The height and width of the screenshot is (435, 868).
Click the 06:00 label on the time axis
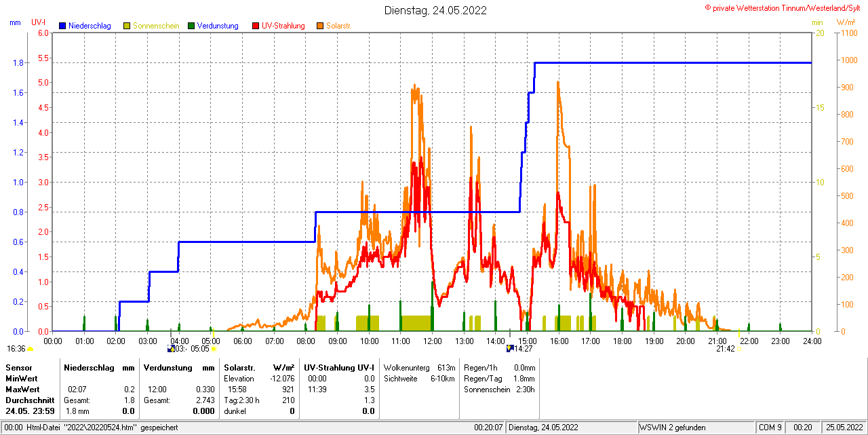pos(242,341)
